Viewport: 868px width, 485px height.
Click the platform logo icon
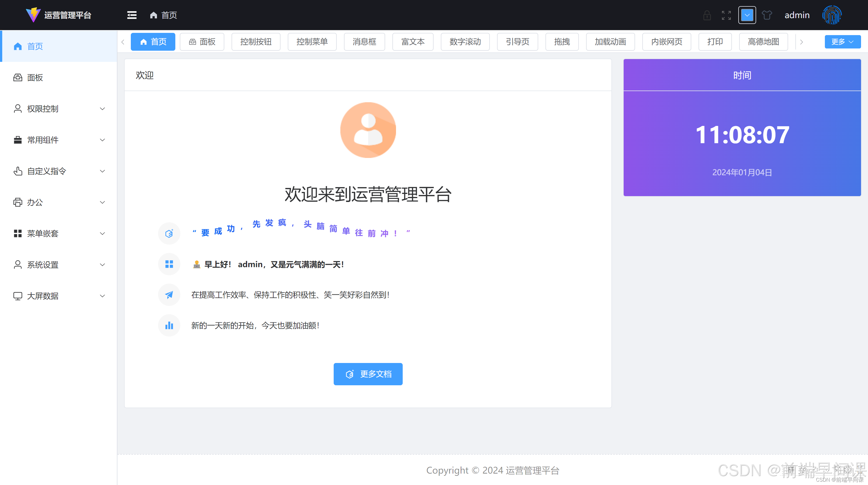(33, 15)
